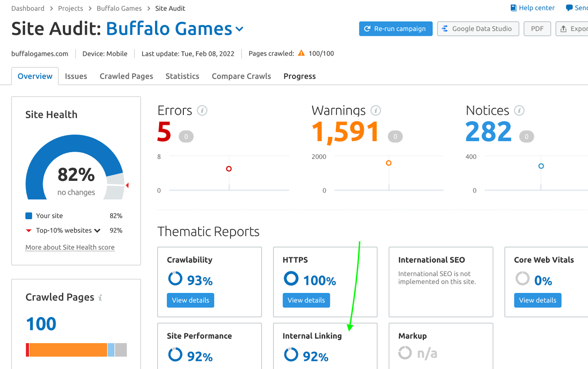Click the Re-run campaign button
588x369 pixels.
coord(396,29)
